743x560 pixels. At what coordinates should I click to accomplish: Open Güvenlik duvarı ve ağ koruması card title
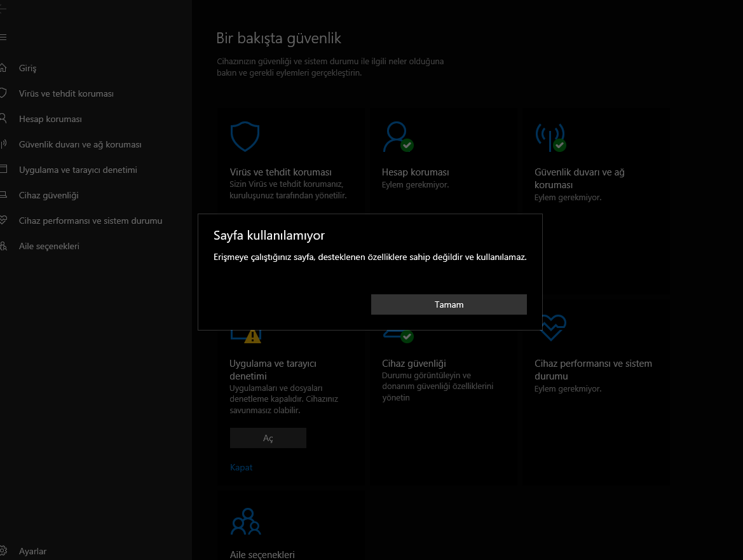point(580,178)
